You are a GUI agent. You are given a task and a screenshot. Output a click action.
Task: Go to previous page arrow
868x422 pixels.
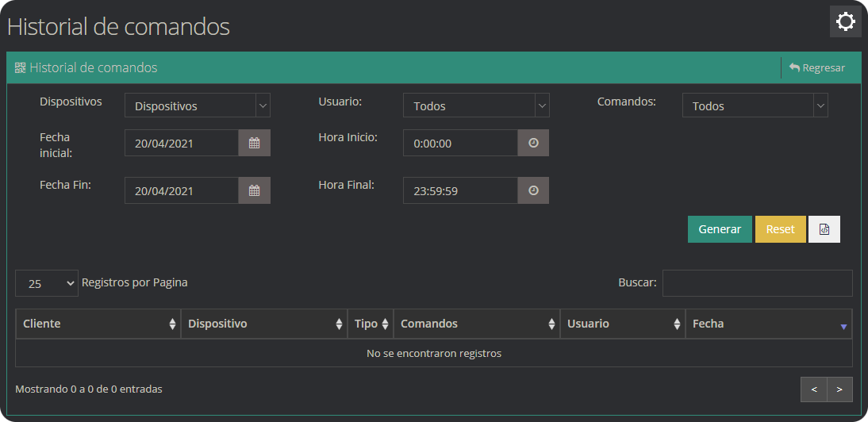coord(814,389)
